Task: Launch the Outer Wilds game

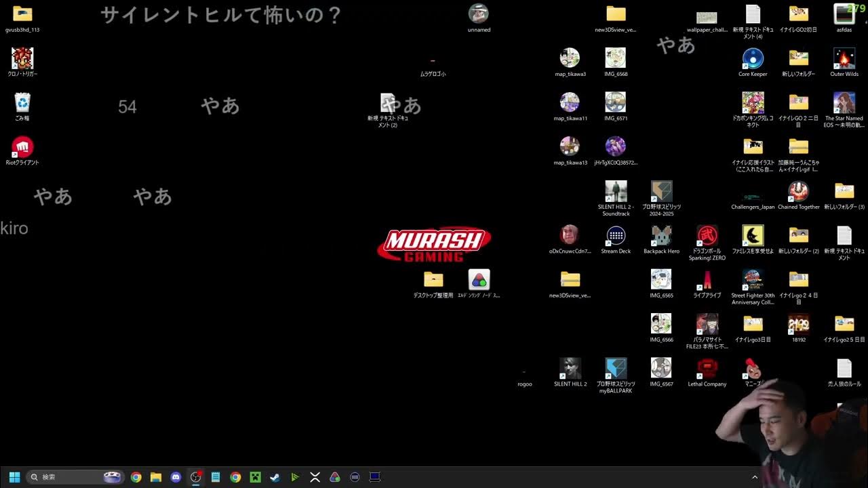Action: pos(844,58)
